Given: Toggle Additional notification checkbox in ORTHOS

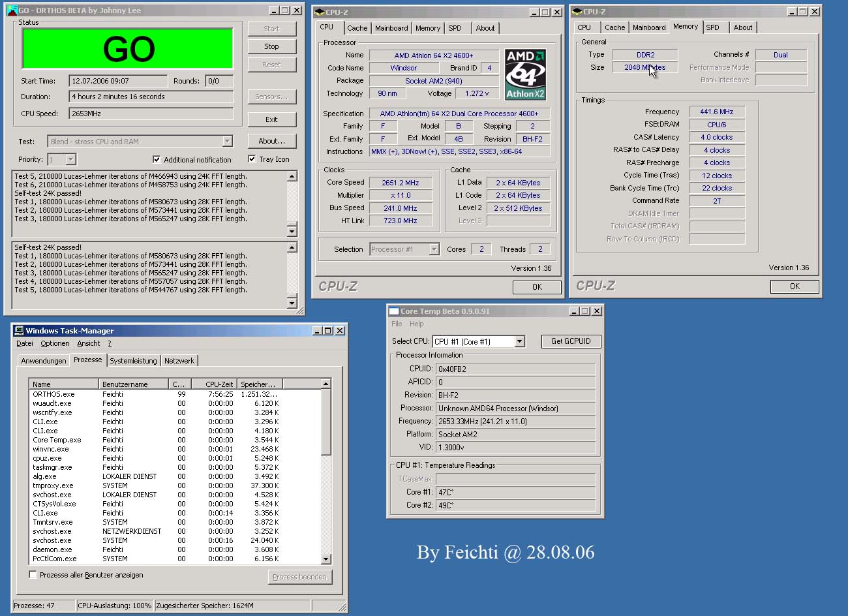Looking at the screenshot, I should pyautogui.click(x=157, y=159).
